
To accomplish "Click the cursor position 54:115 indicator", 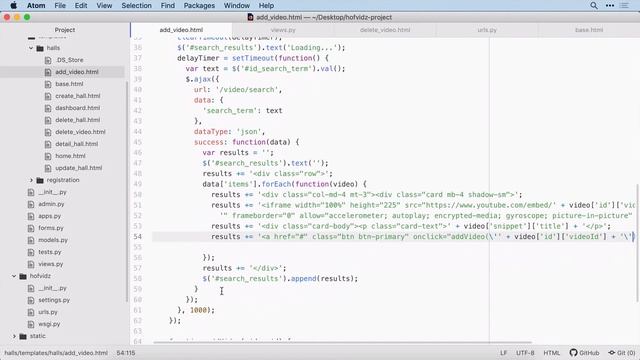I will point(126,353).
